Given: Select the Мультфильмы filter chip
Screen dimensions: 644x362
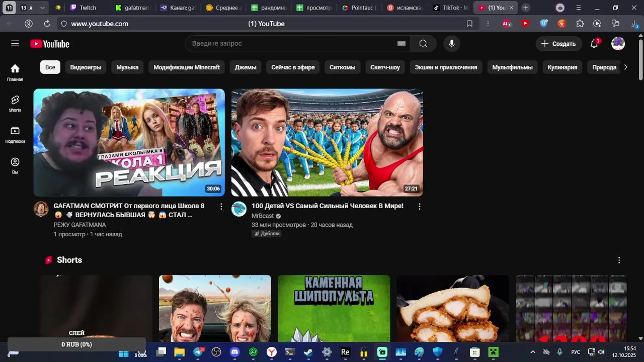Looking at the screenshot, I should click(x=512, y=67).
